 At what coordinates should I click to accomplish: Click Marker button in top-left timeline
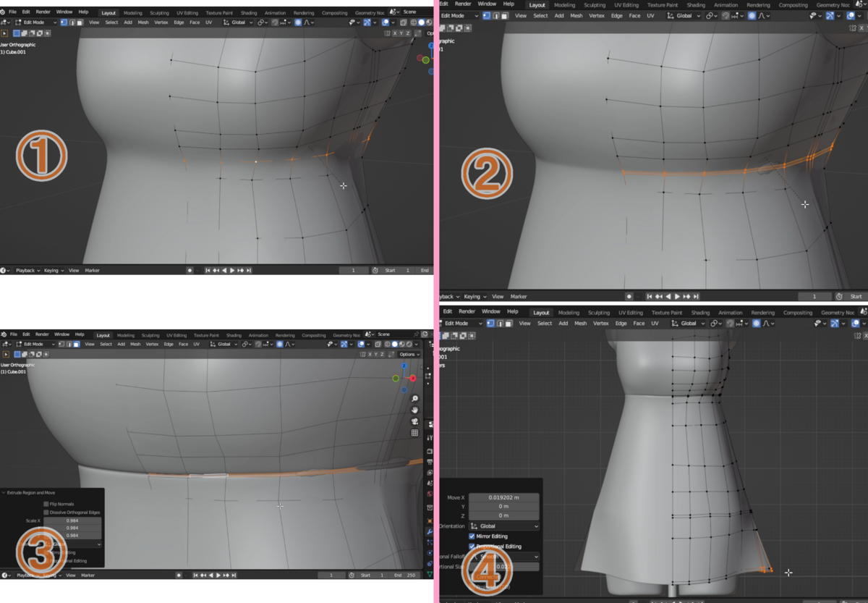92,270
